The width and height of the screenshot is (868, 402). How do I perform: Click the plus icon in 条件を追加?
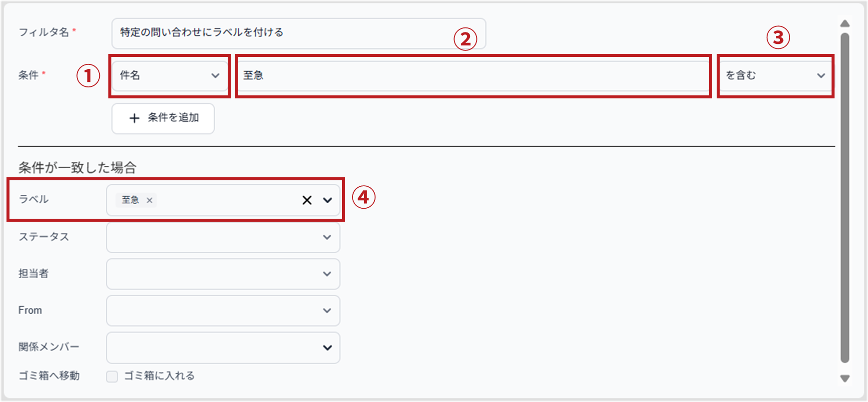tap(134, 118)
